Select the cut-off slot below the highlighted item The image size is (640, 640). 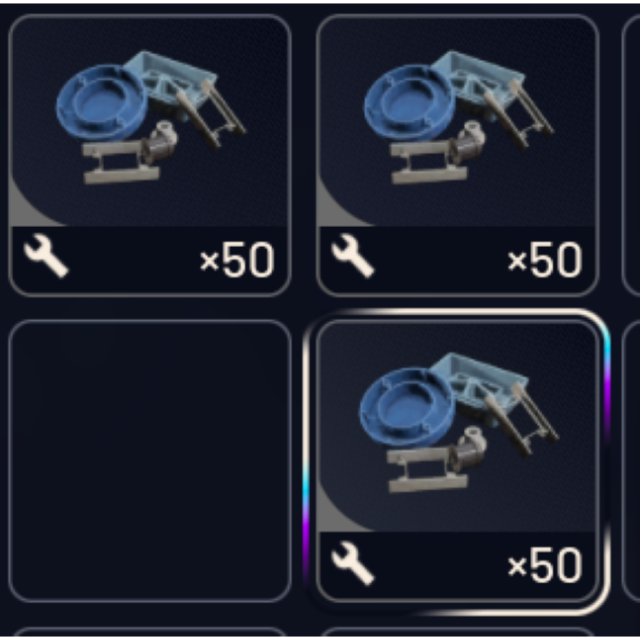pyautogui.click(x=458, y=633)
